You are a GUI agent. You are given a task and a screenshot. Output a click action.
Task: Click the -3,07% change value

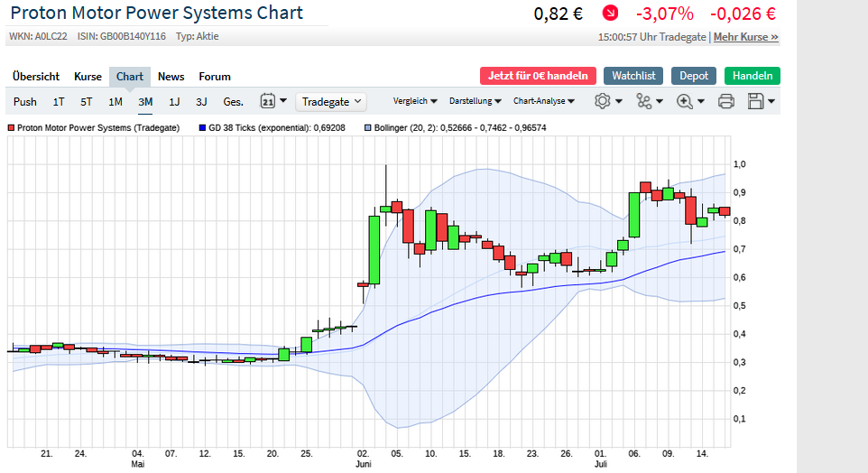(x=664, y=14)
